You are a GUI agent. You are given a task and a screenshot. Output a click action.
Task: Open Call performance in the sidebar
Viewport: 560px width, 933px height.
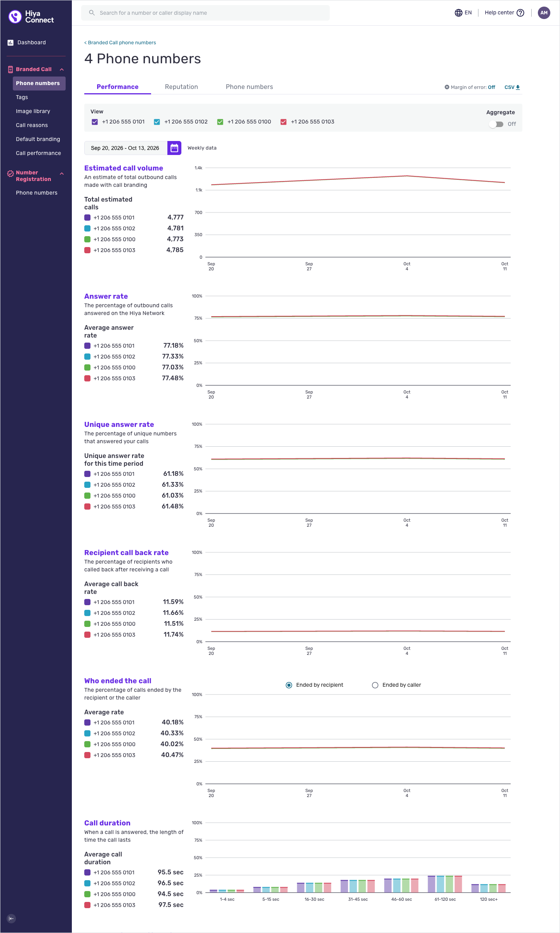pos(38,153)
